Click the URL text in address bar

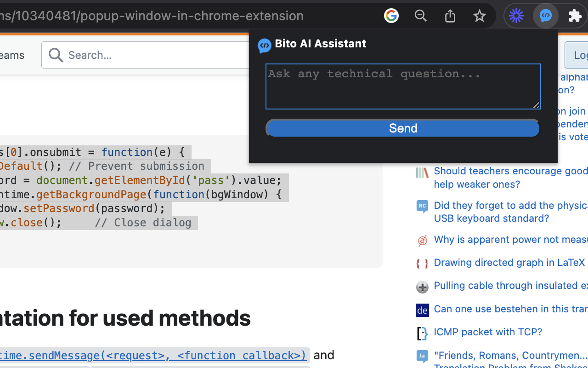coord(152,16)
